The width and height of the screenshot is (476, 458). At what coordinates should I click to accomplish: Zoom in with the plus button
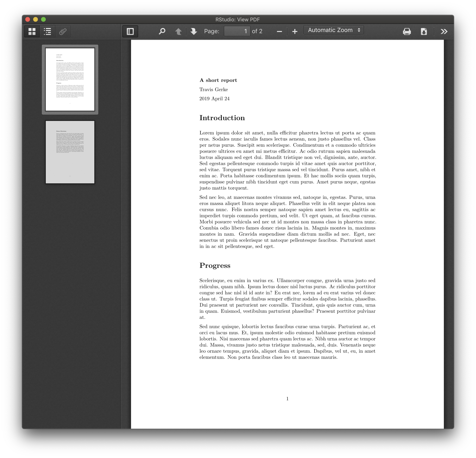click(295, 31)
